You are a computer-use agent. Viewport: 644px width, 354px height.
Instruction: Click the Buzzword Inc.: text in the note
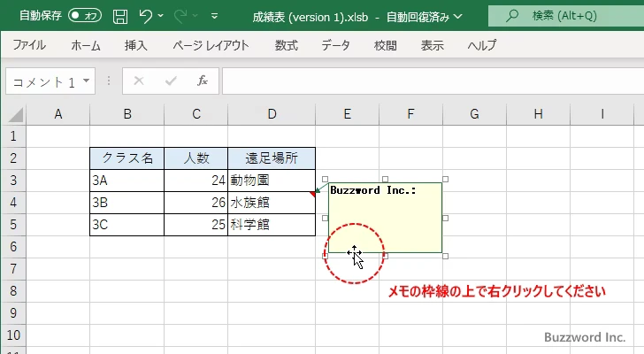click(373, 190)
